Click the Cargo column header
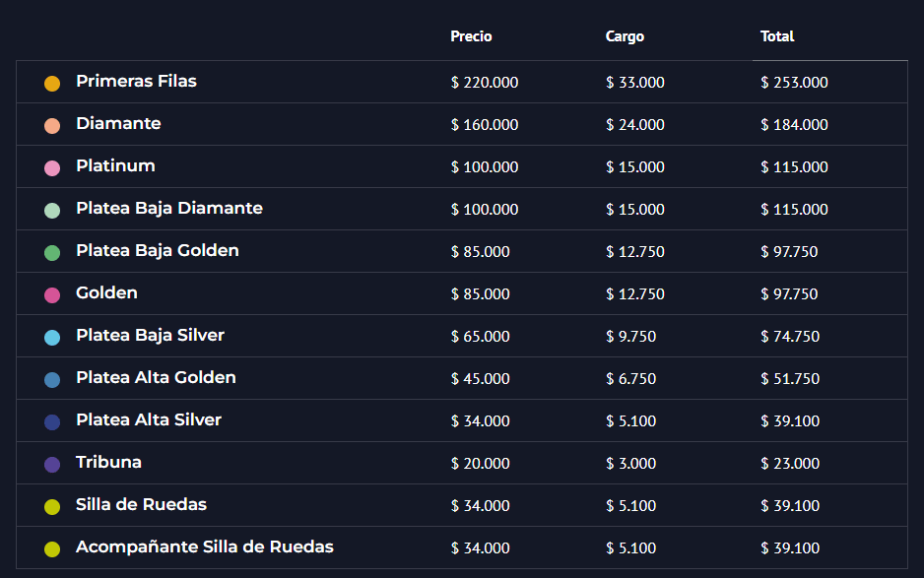This screenshot has height=578, width=924. pyautogui.click(x=625, y=36)
